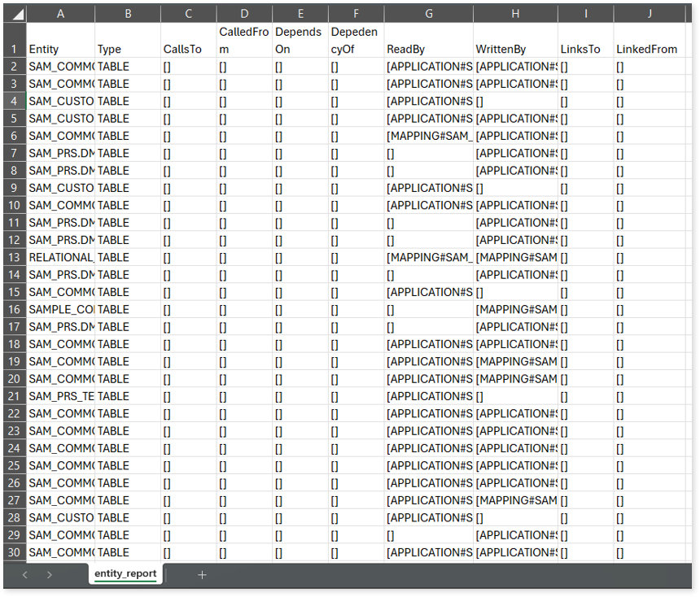The width and height of the screenshot is (700, 597).
Task: Click the next sheet navigation arrow
Action: click(50, 575)
